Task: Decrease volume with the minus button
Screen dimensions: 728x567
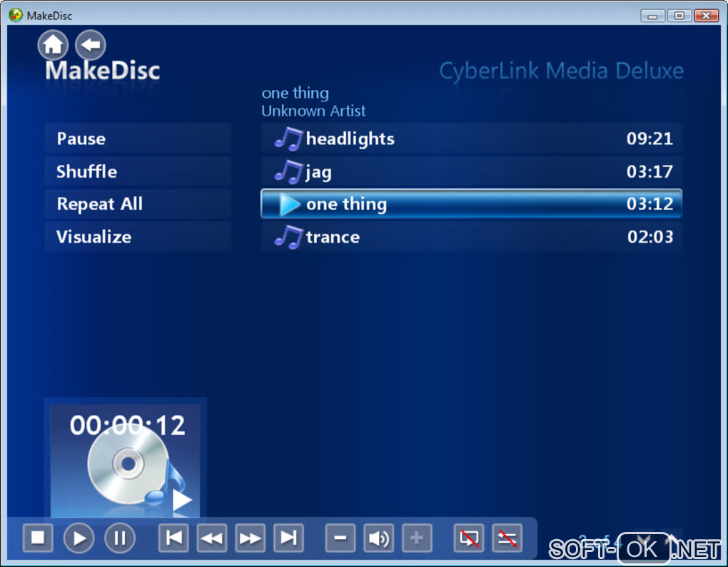Action: [340, 538]
